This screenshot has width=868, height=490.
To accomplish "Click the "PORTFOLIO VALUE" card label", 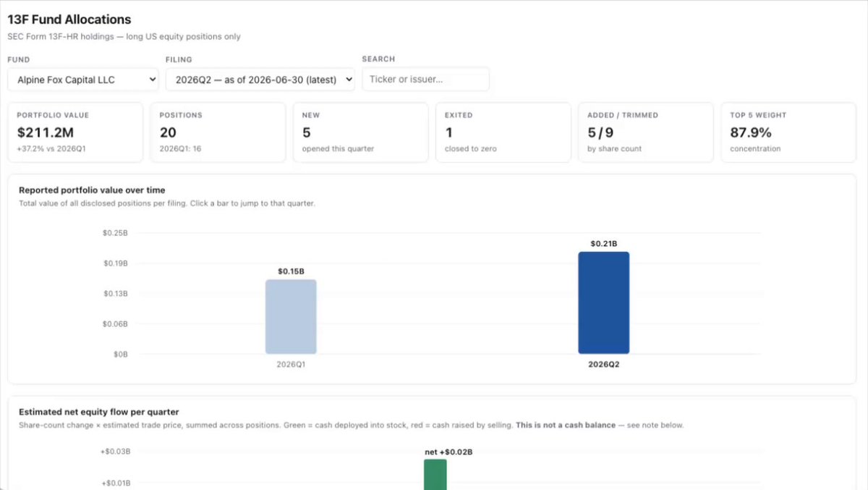I will point(53,115).
